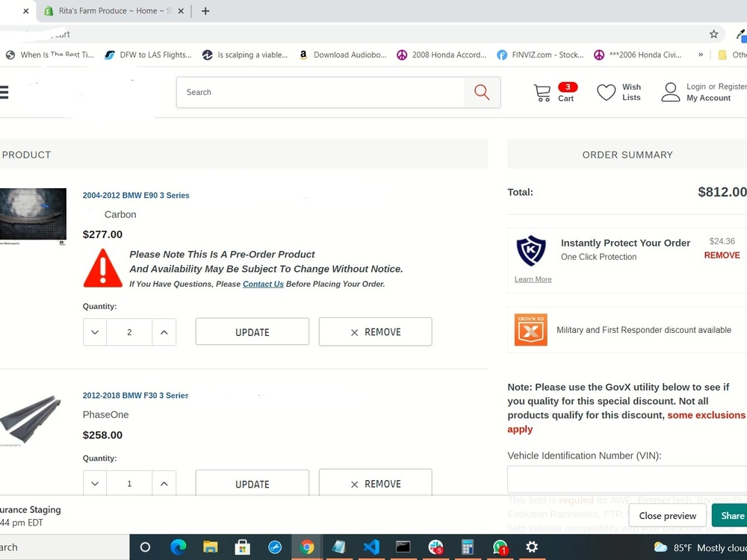
Task: Open the hamburger menu icon
Action: point(4,92)
